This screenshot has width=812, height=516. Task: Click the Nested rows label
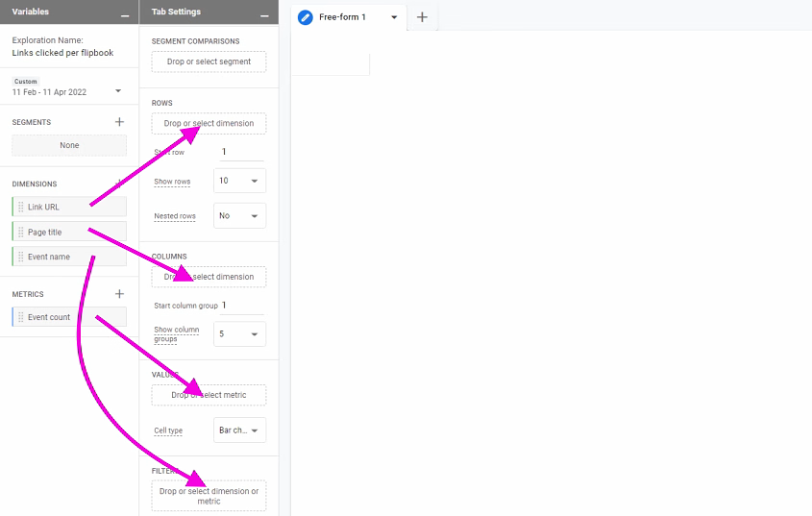point(175,216)
